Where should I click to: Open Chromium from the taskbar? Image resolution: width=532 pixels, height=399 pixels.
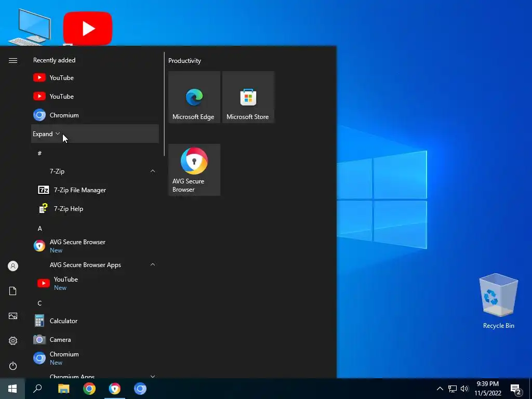tap(140, 389)
